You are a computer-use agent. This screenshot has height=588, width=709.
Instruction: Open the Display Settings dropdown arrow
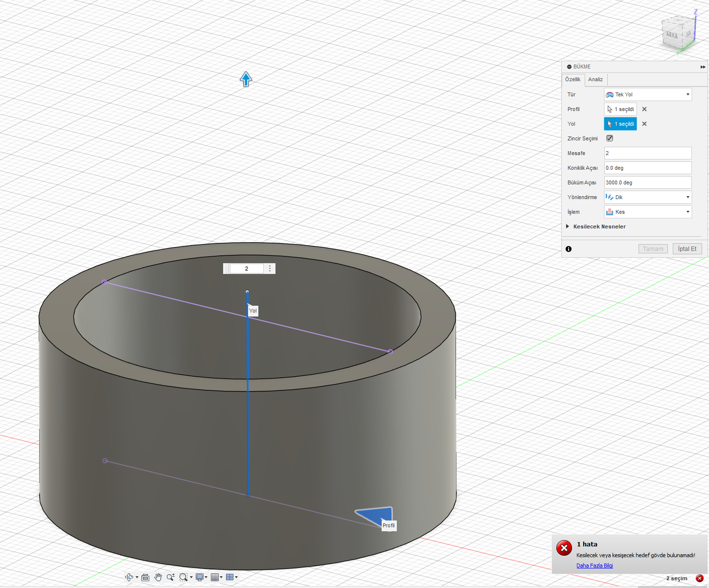coord(206,577)
